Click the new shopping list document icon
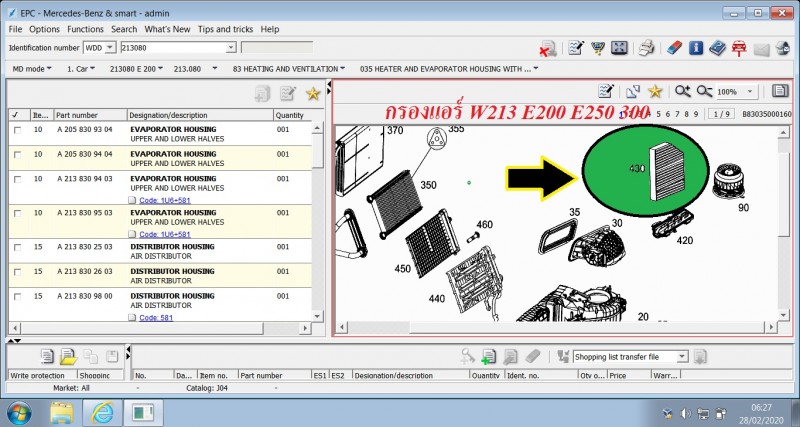Viewport: 800px width, 427px height. tap(47, 356)
